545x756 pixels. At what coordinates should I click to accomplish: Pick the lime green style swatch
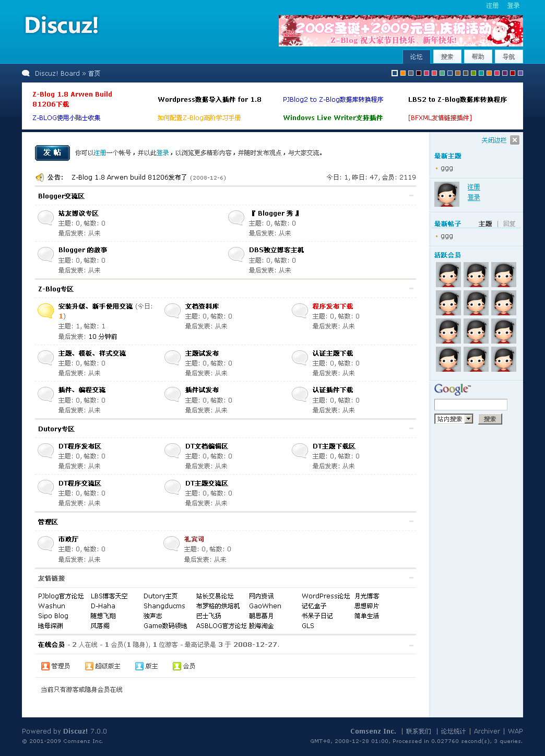tap(473, 73)
